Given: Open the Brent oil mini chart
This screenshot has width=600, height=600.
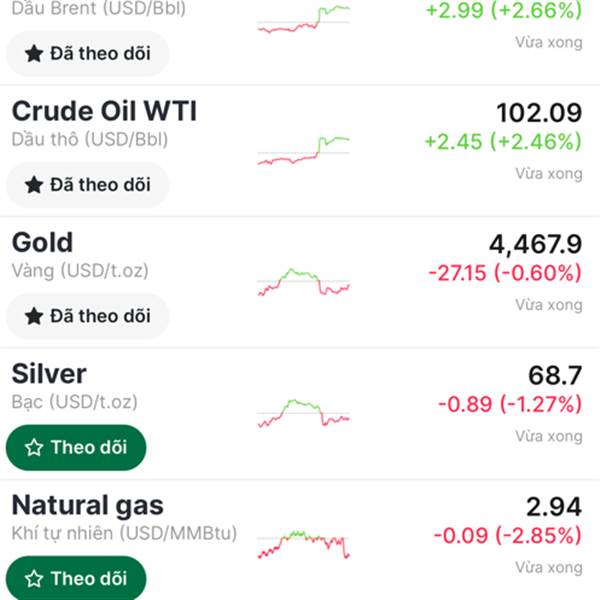Looking at the screenshot, I should [x=303, y=20].
